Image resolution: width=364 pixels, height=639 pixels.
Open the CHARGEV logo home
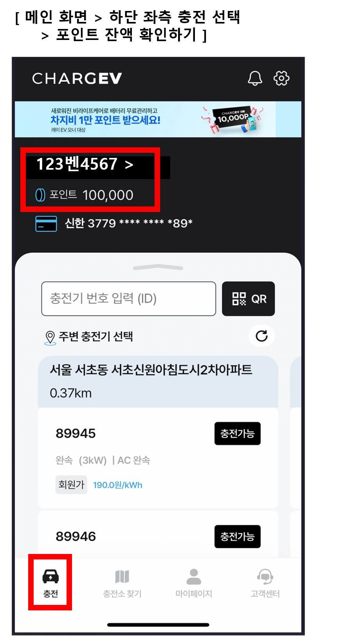(77, 78)
